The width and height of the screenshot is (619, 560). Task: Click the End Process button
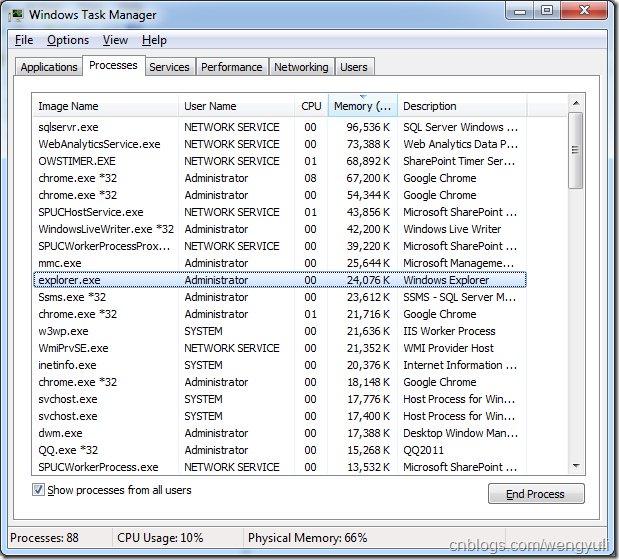pos(536,494)
